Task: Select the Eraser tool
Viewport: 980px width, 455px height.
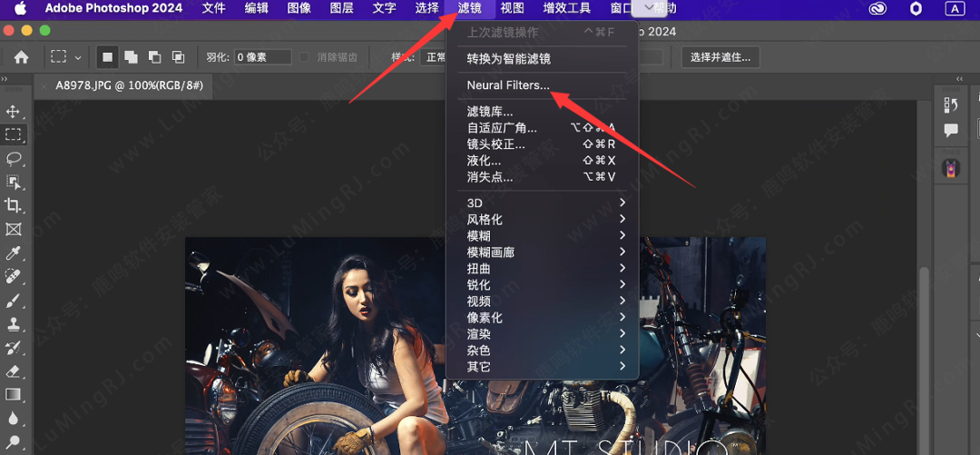Action: (x=13, y=371)
